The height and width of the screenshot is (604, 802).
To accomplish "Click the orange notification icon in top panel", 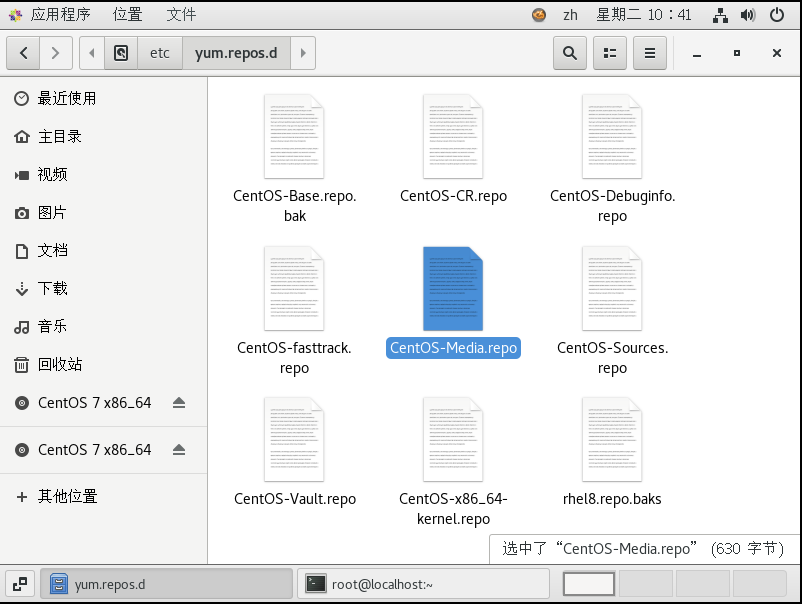I will pos(539,15).
